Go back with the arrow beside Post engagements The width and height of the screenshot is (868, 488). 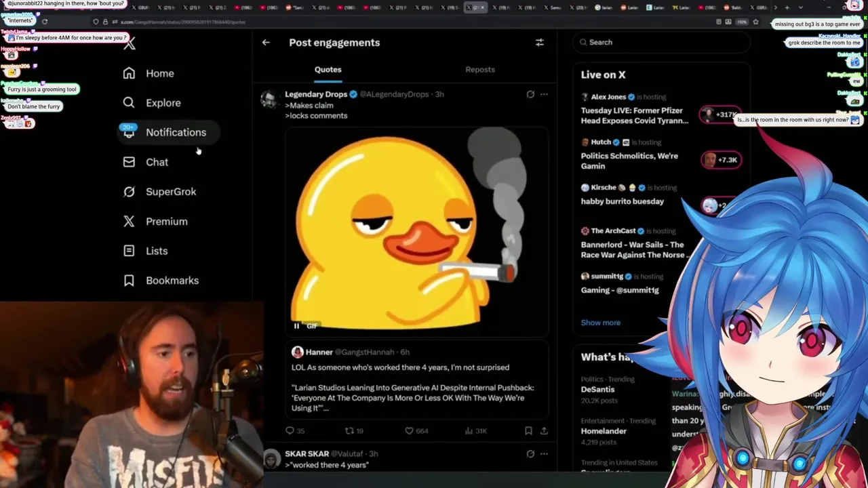coord(266,42)
